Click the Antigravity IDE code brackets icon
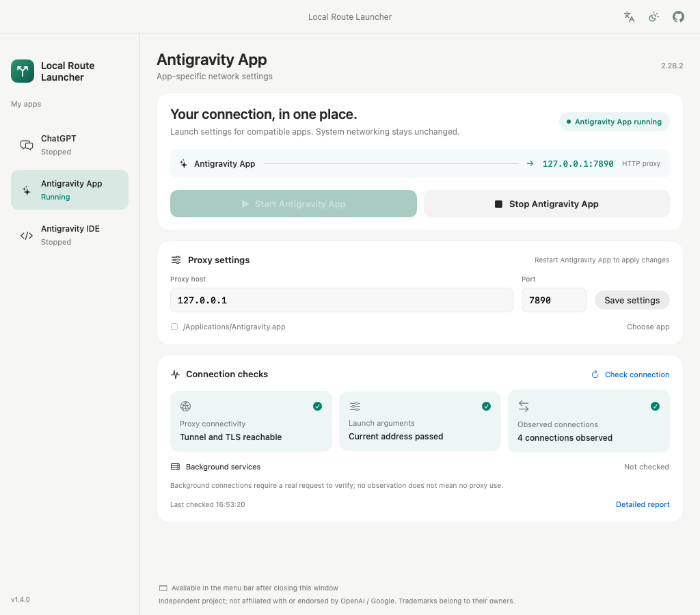The image size is (700, 615). tap(27, 236)
